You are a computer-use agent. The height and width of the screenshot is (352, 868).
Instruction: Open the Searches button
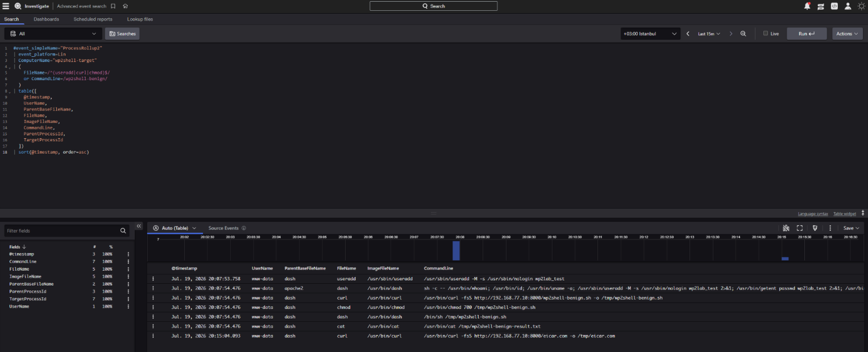pos(122,34)
